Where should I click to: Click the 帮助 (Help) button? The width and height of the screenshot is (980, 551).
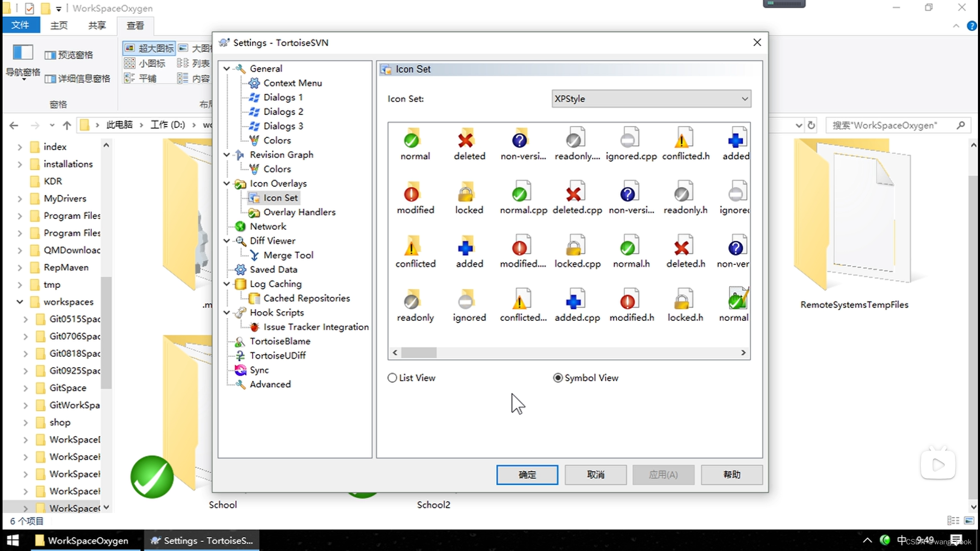732,474
